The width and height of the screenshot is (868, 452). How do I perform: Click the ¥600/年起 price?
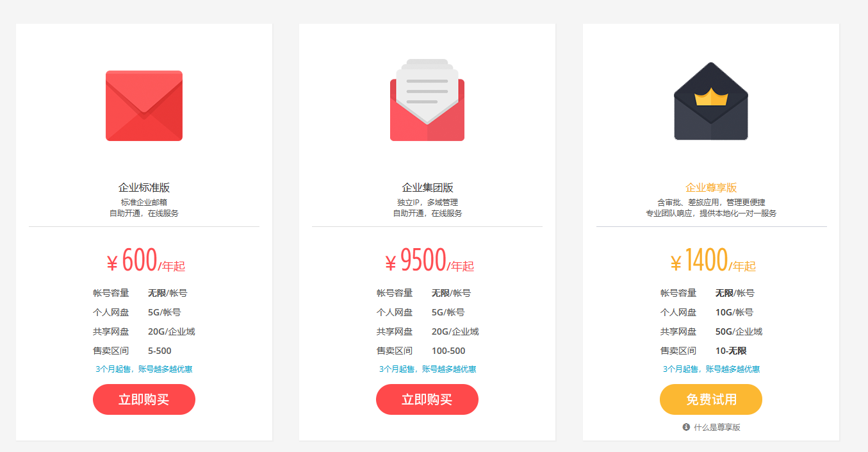[145, 261]
